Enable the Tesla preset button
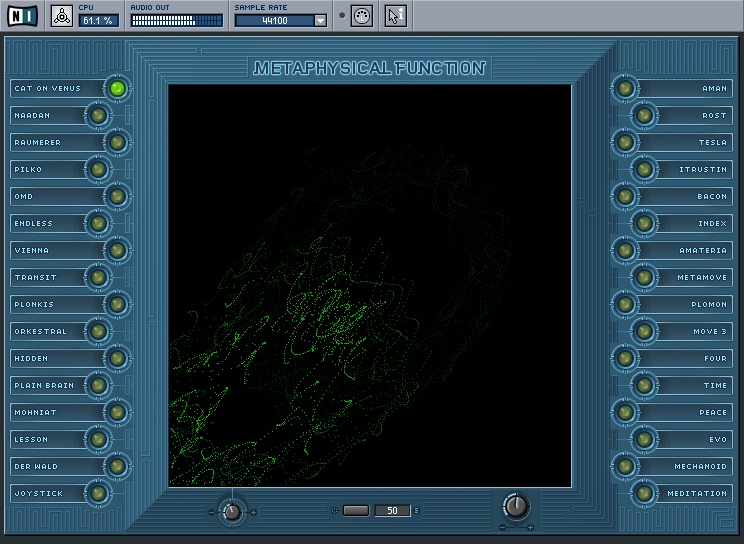This screenshot has height=544, width=744. (x=625, y=142)
